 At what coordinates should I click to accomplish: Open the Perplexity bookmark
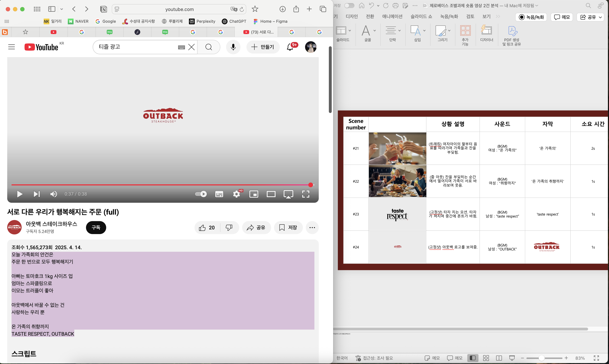202,21
